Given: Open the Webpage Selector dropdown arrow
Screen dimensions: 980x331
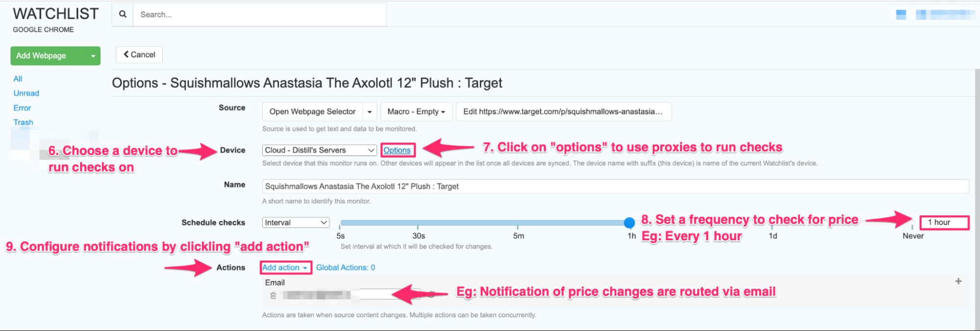Looking at the screenshot, I should 370,111.
